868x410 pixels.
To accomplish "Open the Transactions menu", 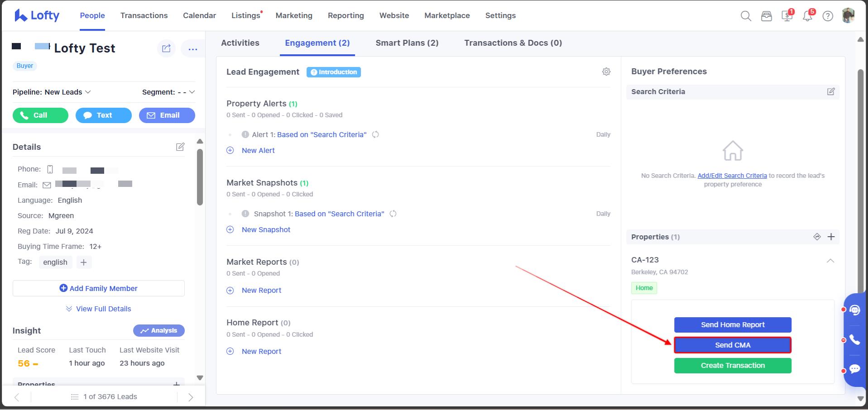I will click(144, 15).
